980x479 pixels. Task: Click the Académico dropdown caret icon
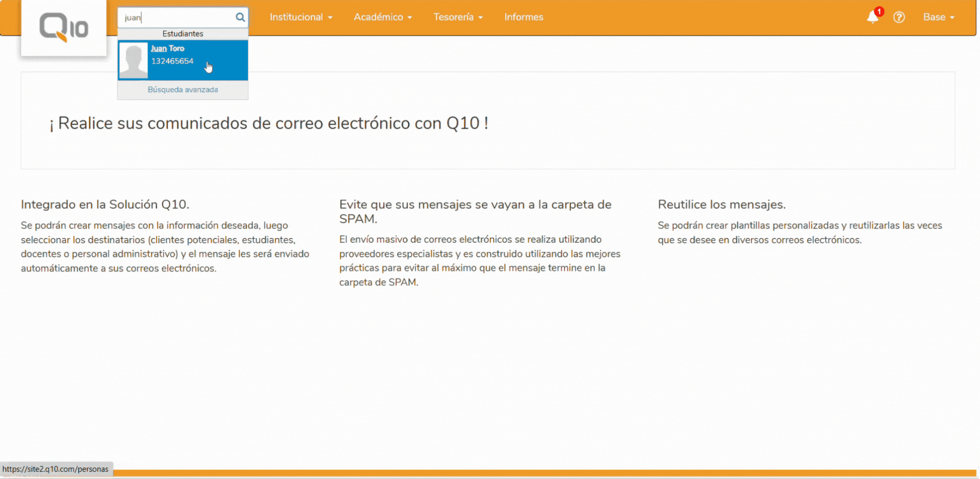[409, 17]
